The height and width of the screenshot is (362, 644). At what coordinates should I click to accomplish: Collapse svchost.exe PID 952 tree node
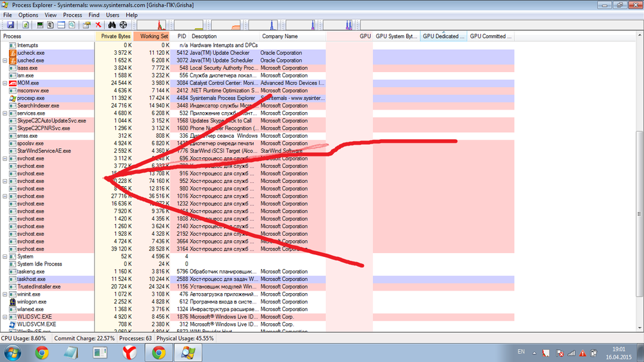pos(5,181)
